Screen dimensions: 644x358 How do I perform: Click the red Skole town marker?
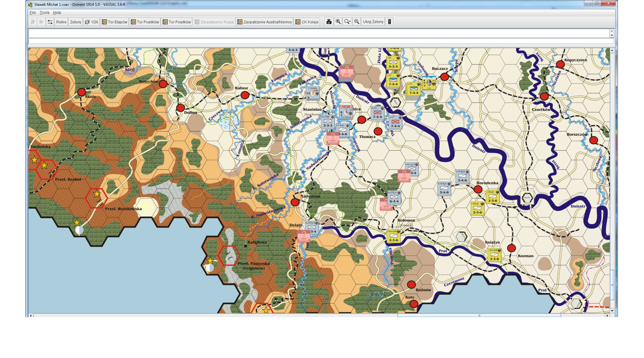[82, 92]
